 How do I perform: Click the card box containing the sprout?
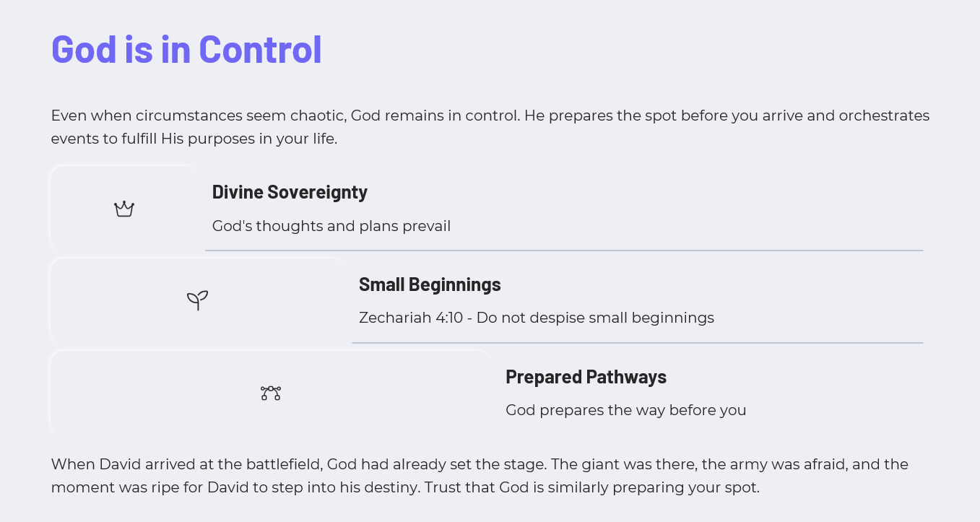click(x=197, y=300)
